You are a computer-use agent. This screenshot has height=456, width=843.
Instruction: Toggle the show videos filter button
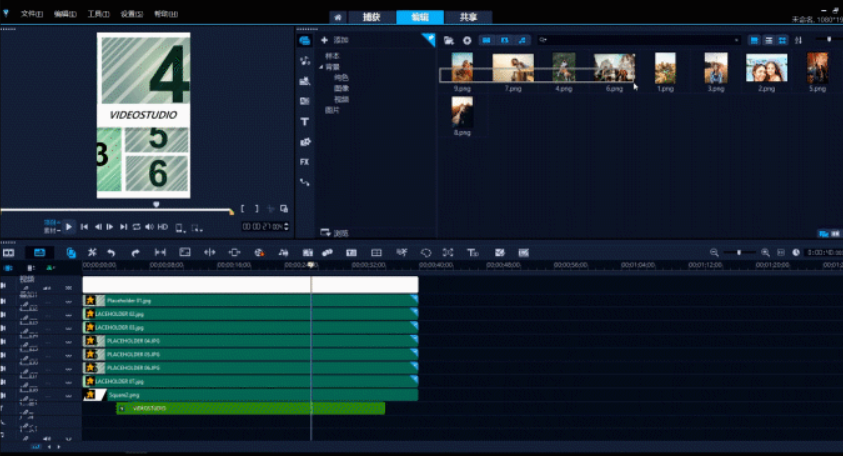point(487,40)
